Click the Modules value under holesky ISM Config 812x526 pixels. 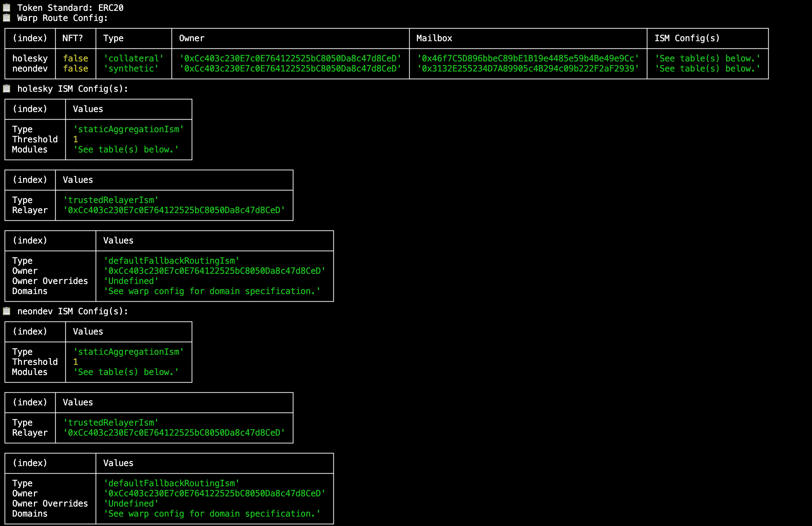126,150
